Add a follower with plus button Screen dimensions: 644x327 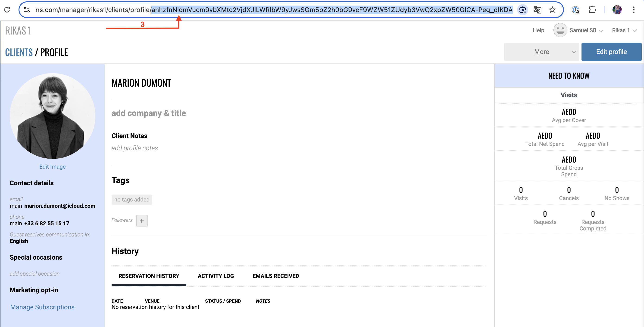pyautogui.click(x=142, y=221)
